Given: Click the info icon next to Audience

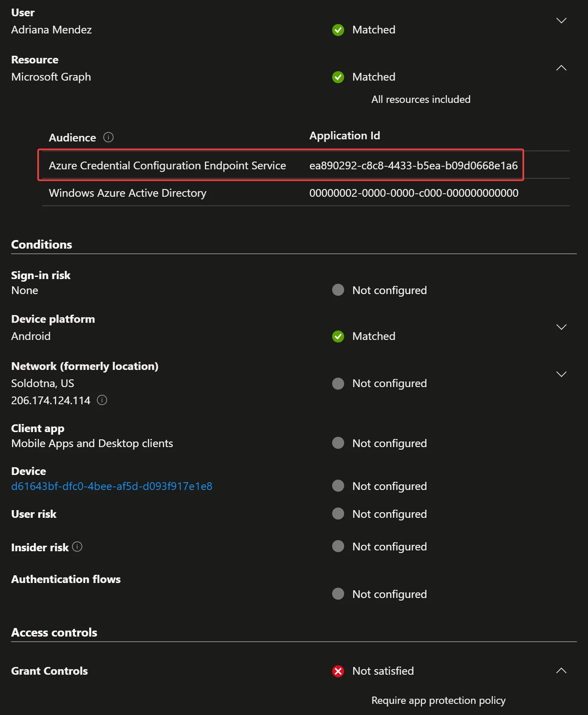Looking at the screenshot, I should click(108, 137).
